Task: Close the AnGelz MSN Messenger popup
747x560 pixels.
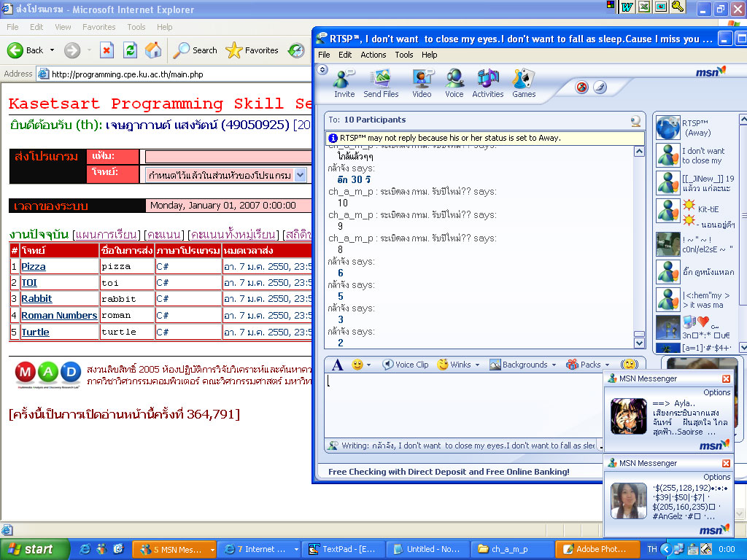Action: [x=726, y=463]
